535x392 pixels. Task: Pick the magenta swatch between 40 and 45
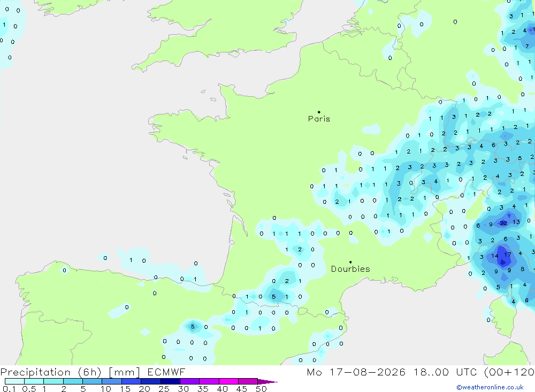click(228, 381)
